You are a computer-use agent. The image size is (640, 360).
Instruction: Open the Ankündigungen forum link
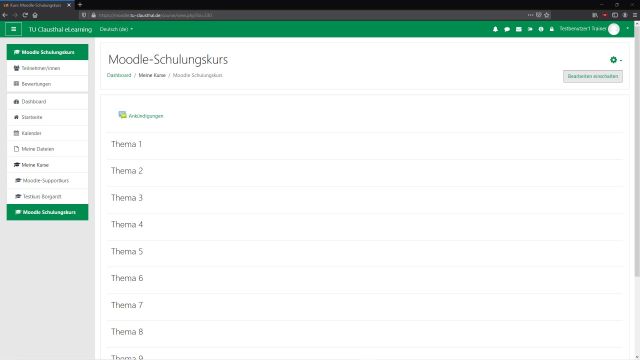coord(146,116)
